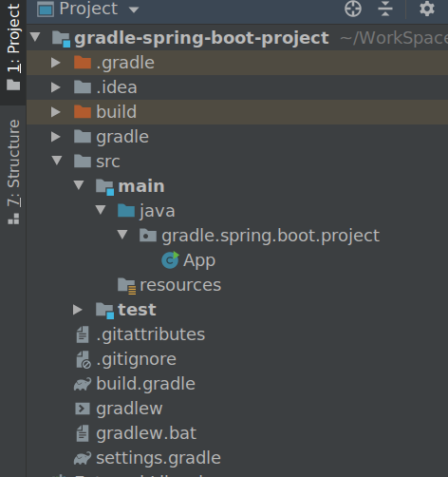Select the java folder label
Viewport: 448px width, 477px height.
(158, 212)
